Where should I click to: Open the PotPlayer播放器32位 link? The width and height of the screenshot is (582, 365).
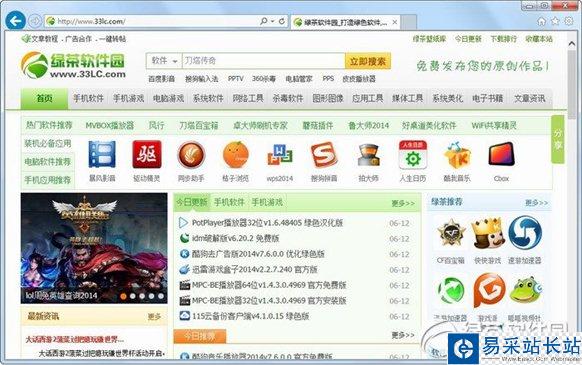point(267,223)
